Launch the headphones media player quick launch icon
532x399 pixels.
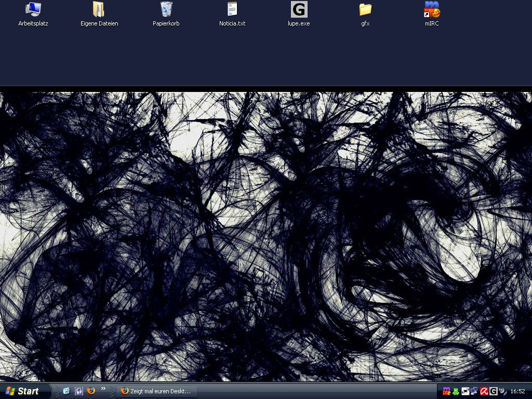tap(79, 391)
